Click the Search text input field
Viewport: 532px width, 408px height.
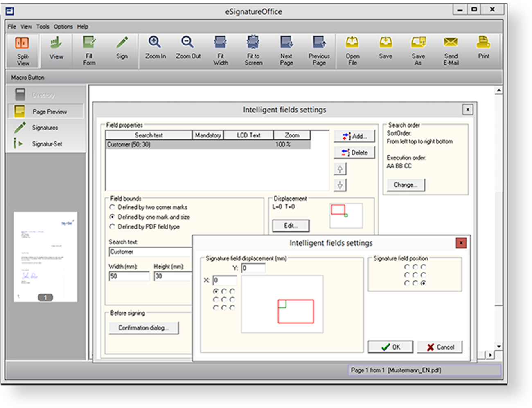pos(151,252)
